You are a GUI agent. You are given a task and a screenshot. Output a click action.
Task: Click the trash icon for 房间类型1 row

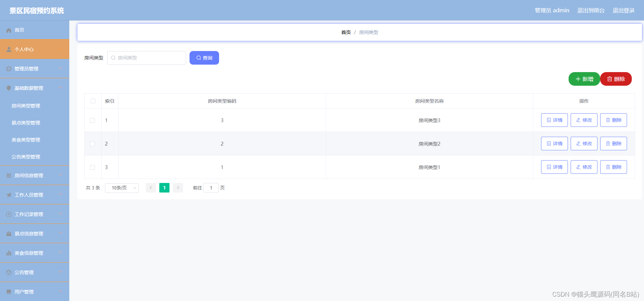(x=608, y=167)
